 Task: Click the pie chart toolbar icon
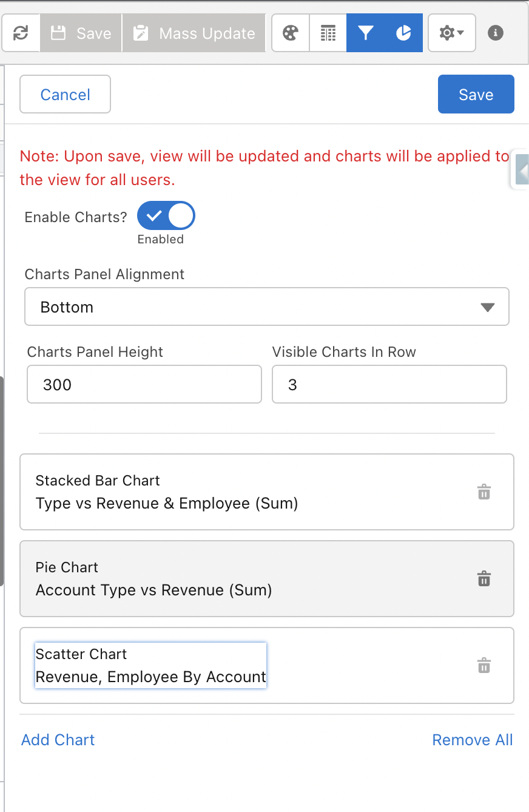(403, 33)
